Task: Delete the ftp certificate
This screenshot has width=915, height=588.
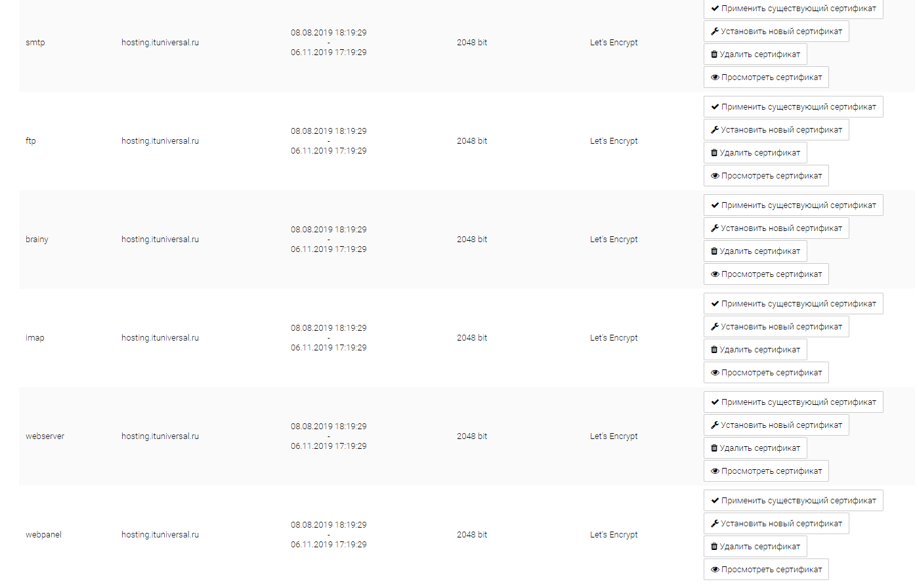Action: click(755, 153)
